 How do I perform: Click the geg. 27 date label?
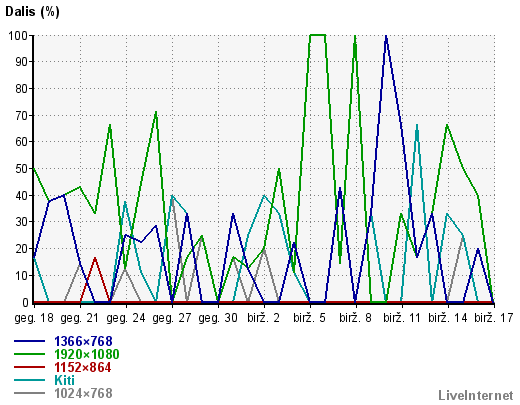[x=172, y=318]
